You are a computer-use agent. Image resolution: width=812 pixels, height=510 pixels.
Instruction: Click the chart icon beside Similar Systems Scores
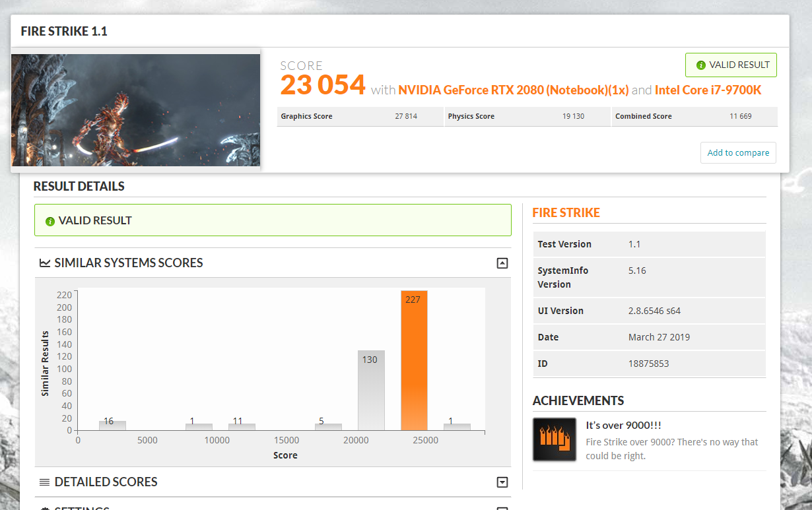coord(45,263)
